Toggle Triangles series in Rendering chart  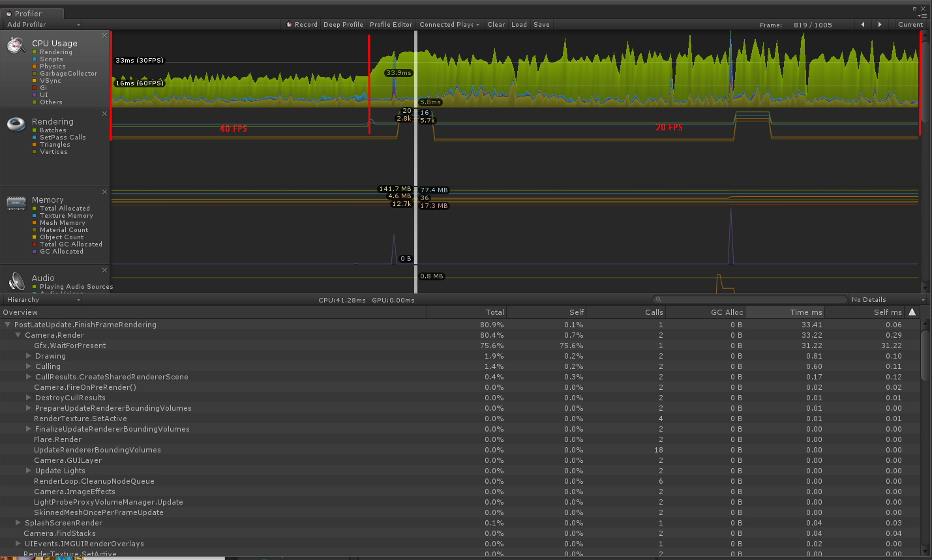[x=35, y=145]
